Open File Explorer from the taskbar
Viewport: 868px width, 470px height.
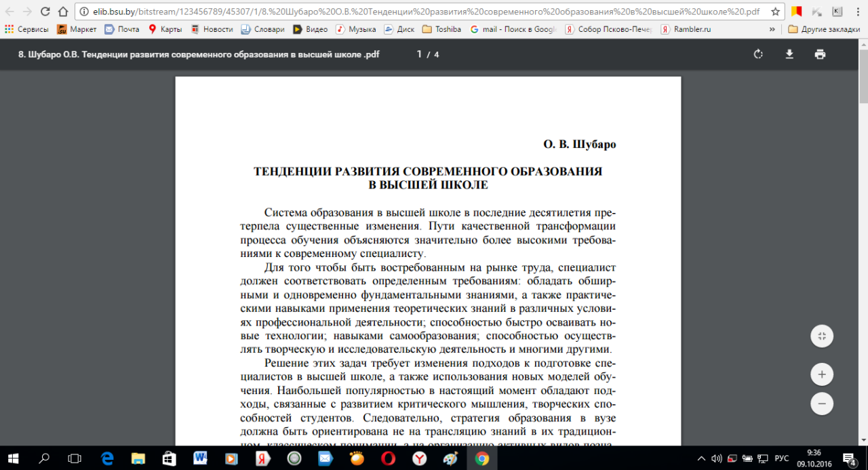click(138, 458)
